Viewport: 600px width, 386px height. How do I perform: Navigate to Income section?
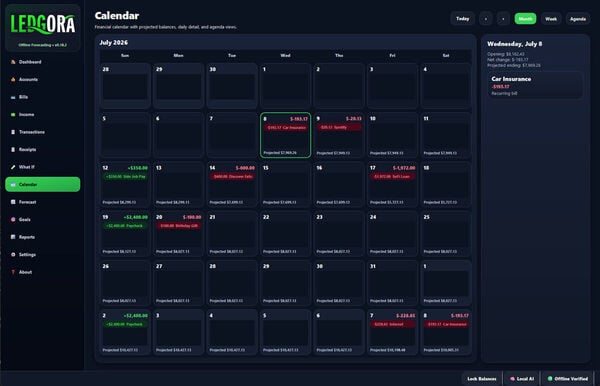coord(43,114)
